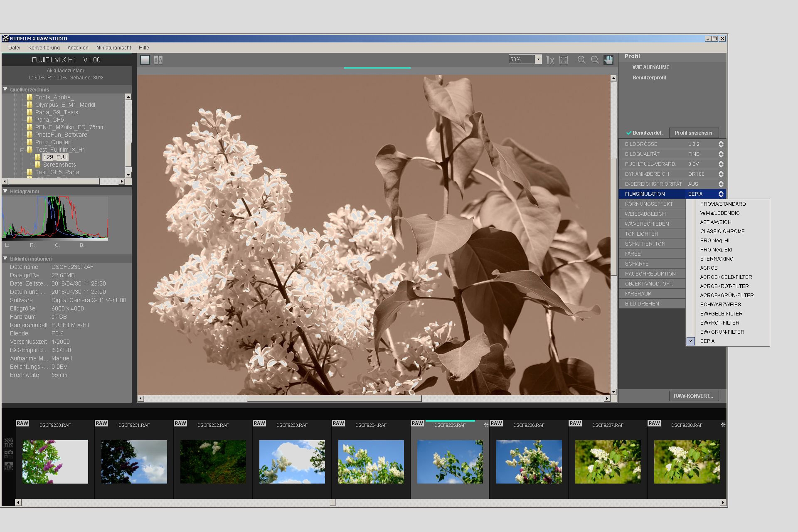Select the hand pan tool

click(x=608, y=60)
